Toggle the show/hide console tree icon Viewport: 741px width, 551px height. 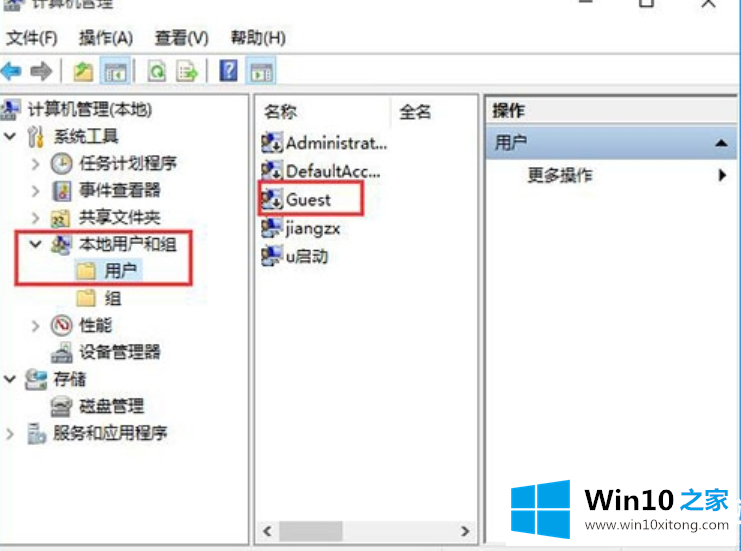(x=115, y=72)
